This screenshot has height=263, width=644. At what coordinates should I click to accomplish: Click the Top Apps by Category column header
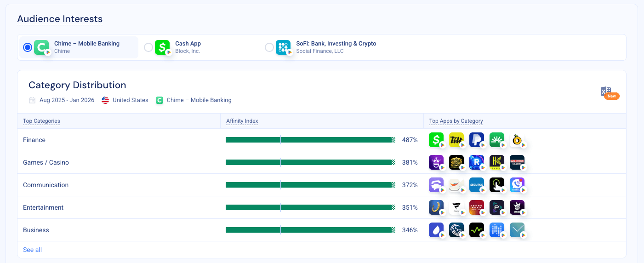tap(456, 121)
